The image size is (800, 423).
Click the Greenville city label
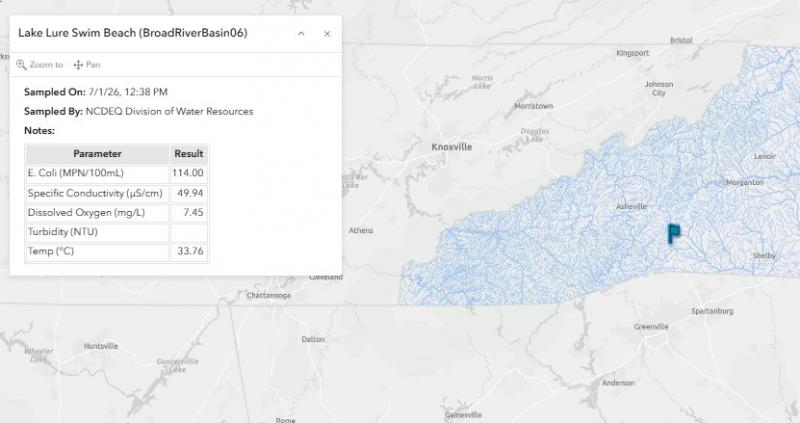point(651,327)
